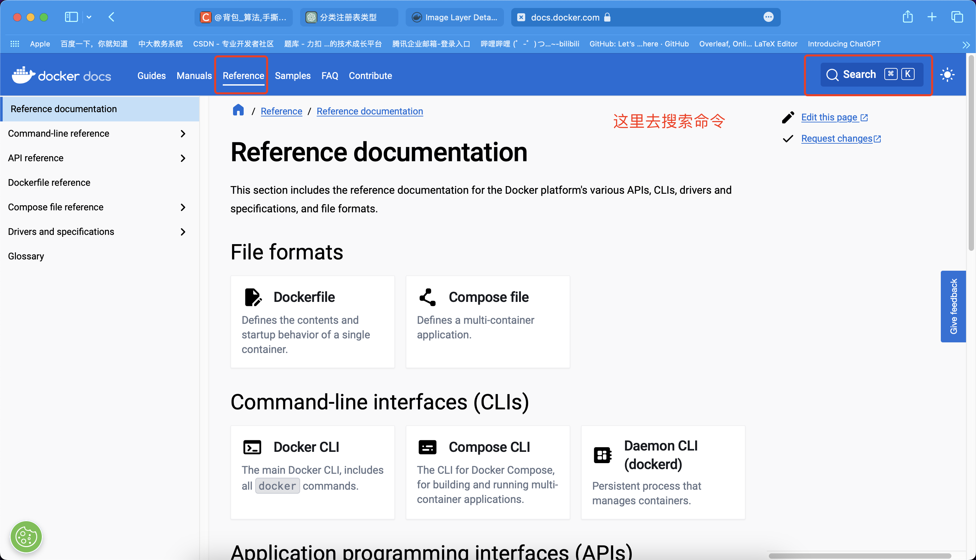
Task: Open the Manuals nav tab
Action: 194,76
